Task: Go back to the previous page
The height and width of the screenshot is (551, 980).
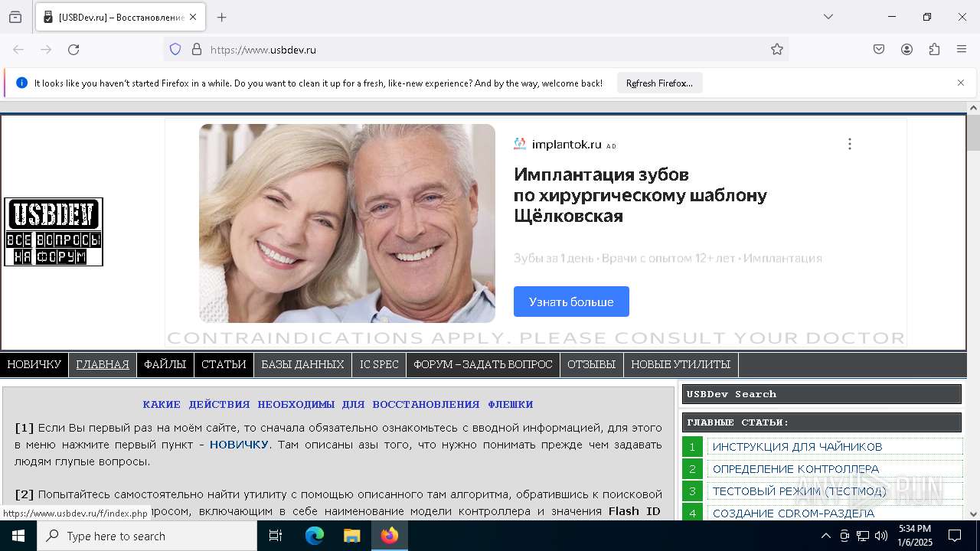Action: tap(18, 50)
